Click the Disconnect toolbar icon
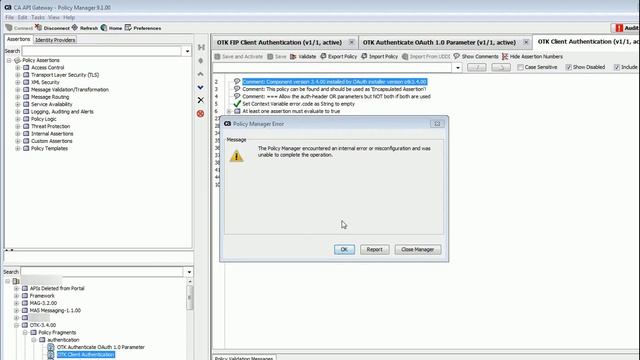 pyautogui.click(x=38, y=28)
